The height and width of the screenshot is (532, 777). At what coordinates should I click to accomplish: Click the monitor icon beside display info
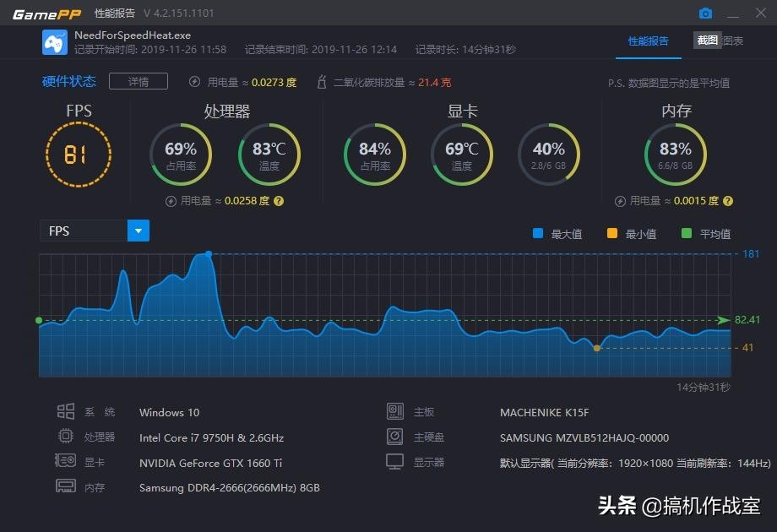click(x=394, y=461)
